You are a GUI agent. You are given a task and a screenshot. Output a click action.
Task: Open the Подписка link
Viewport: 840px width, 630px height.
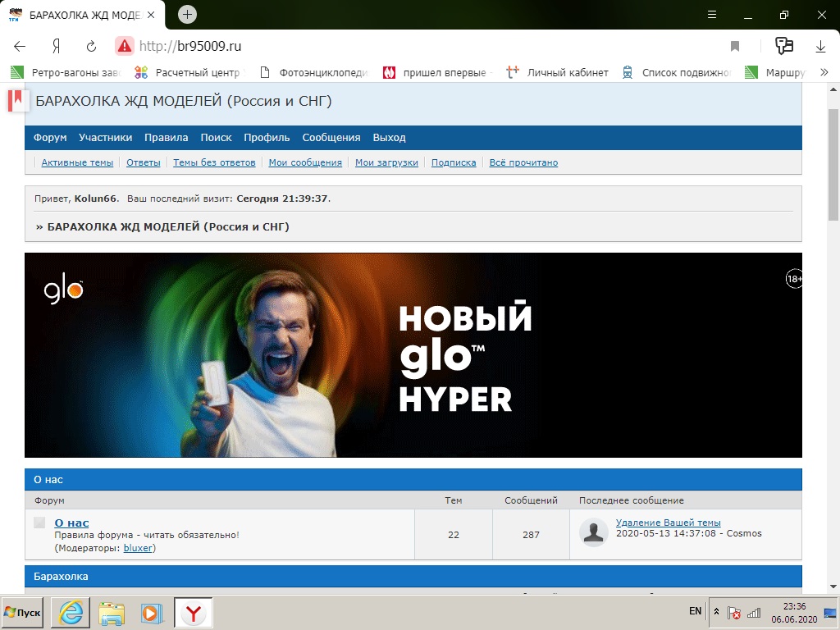click(454, 162)
